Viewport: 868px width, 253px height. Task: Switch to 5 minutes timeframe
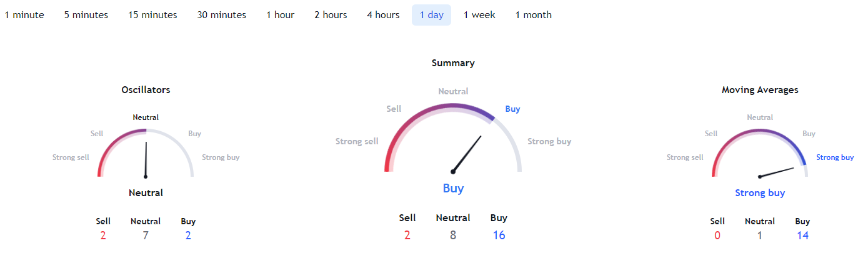(x=86, y=15)
